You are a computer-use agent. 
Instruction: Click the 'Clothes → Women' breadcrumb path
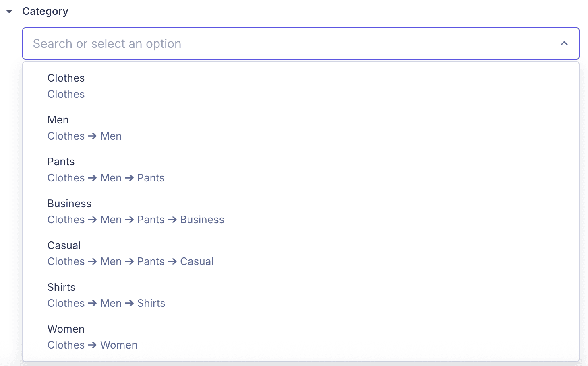92,345
